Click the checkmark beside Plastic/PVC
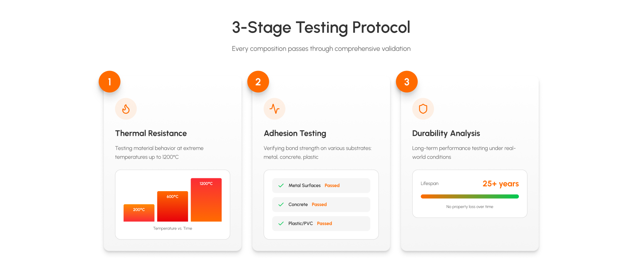 (x=281, y=223)
